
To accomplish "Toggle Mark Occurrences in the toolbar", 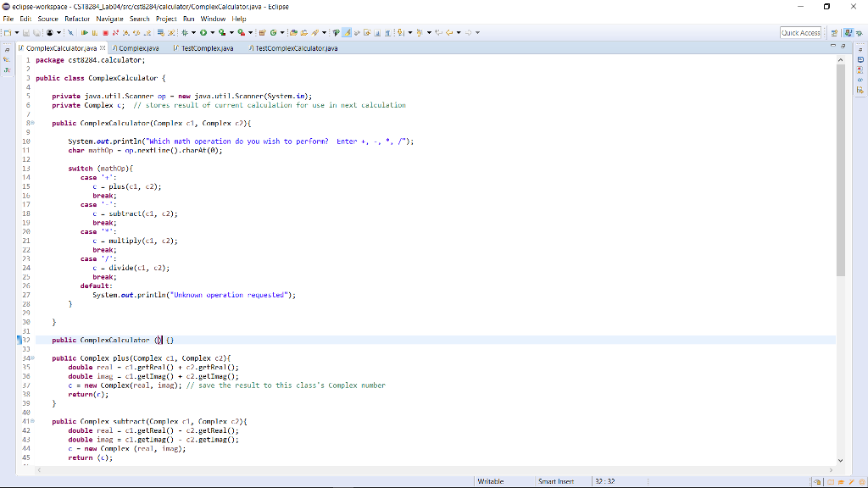I will point(346,32).
